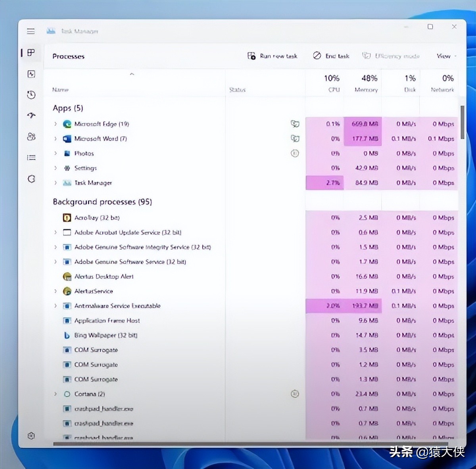Click the End task button
Image resolution: width=476 pixels, height=469 pixels.
tap(331, 56)
